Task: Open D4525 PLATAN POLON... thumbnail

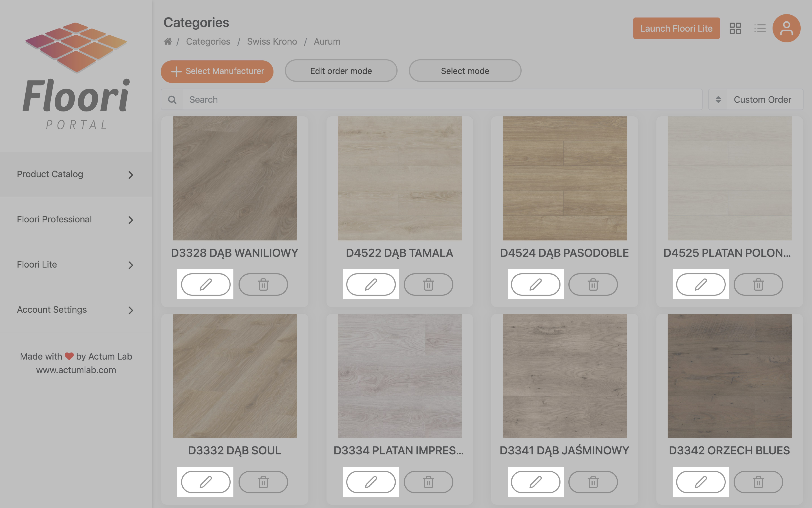Action: [x=729, y=178]
